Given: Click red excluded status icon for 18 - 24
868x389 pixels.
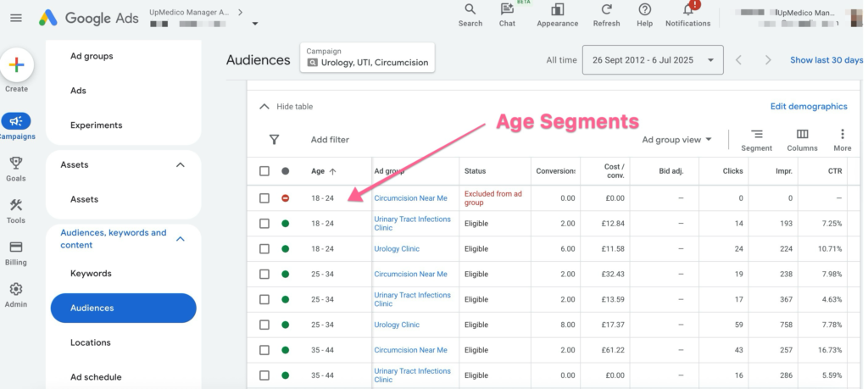Looking at the screenshot, I should point(285,198).
